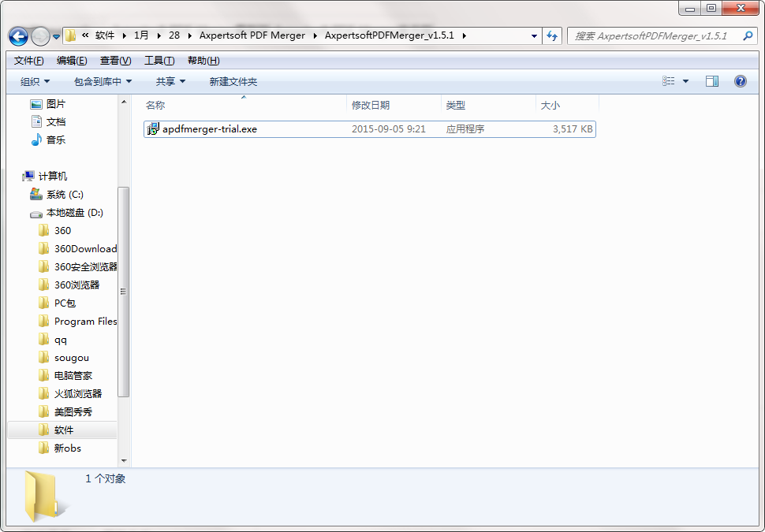Open the recent pages history arrow
Viewport: 765px width, 532px height.
pos(56,36)
